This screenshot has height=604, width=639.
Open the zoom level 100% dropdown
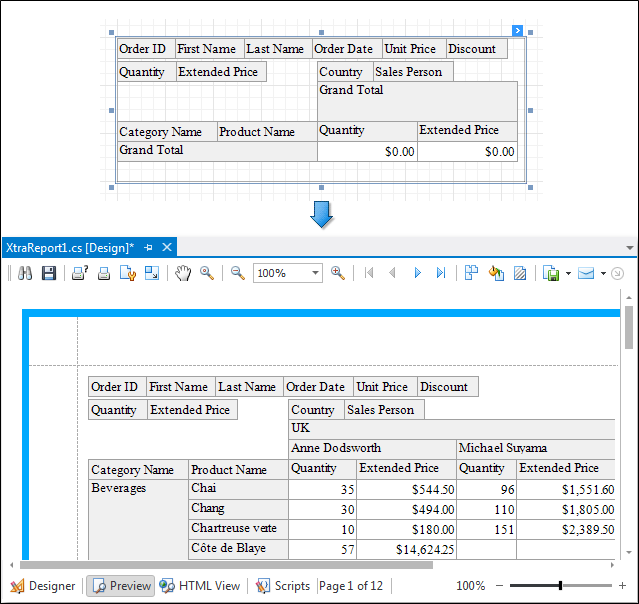(x=315, y=273)
